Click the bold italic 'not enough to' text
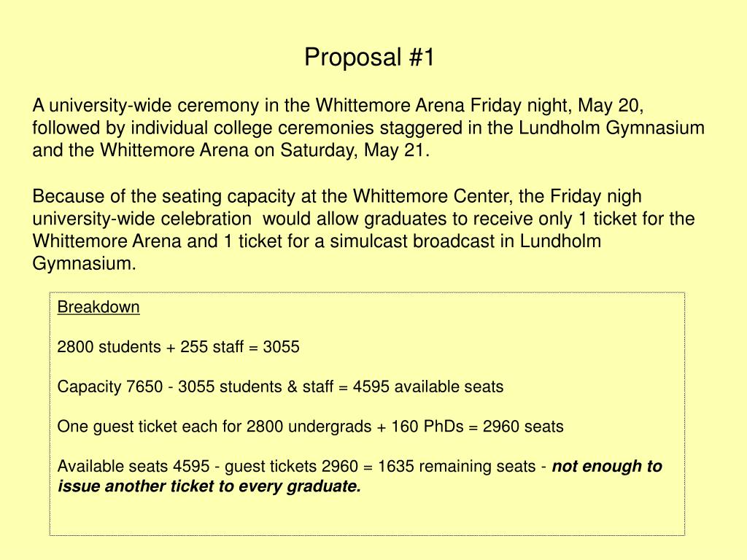The width and height of the screenshot is (747, 560). (607, 466)
